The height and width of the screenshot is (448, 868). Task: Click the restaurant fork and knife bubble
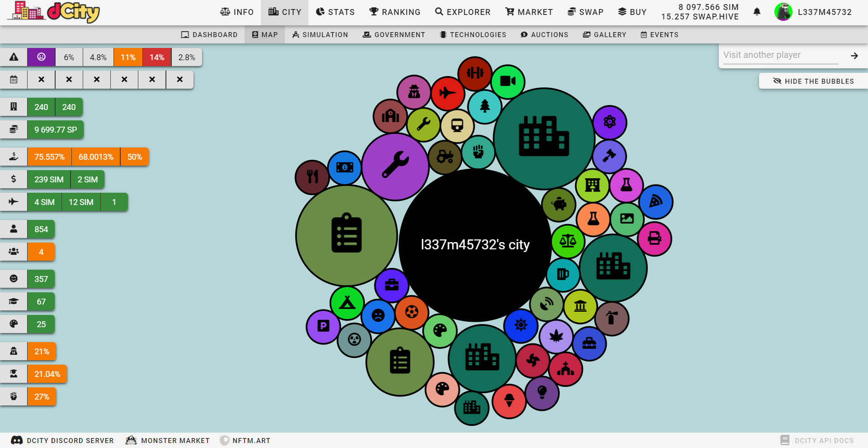click(312, 177)
